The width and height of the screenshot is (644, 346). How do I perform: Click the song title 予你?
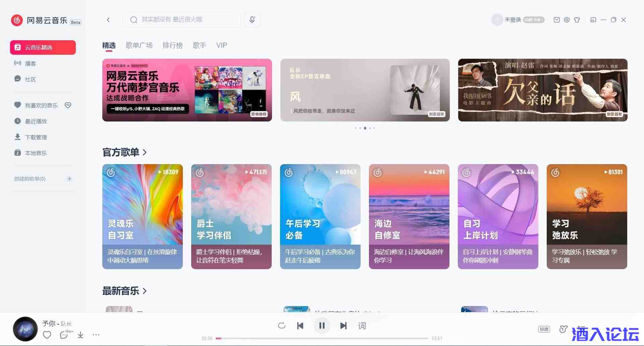point(49,324)
